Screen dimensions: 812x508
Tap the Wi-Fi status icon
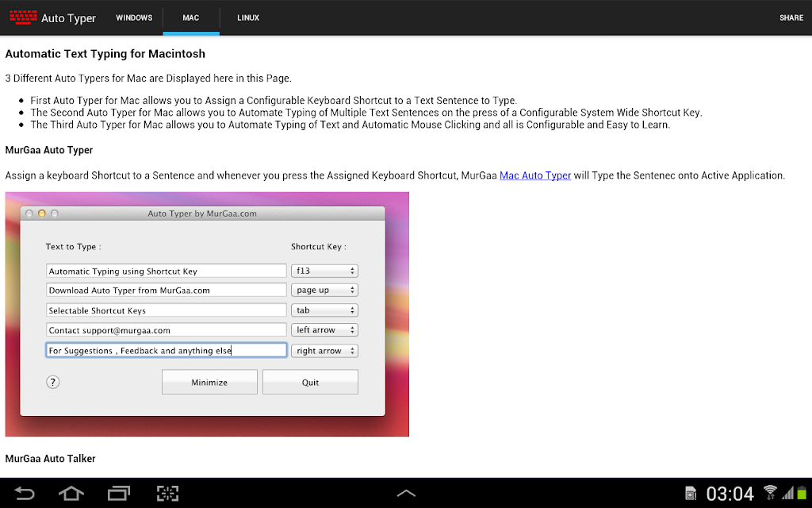point(770,492)
